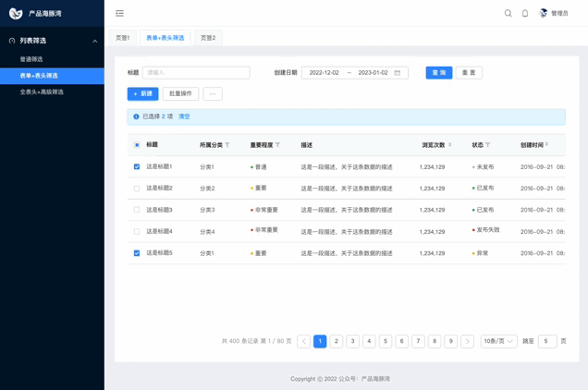The width and height of the screenshot is (588, 390).
Task: Click the 管理员 avatar icon
Action: tap(544, 14)
